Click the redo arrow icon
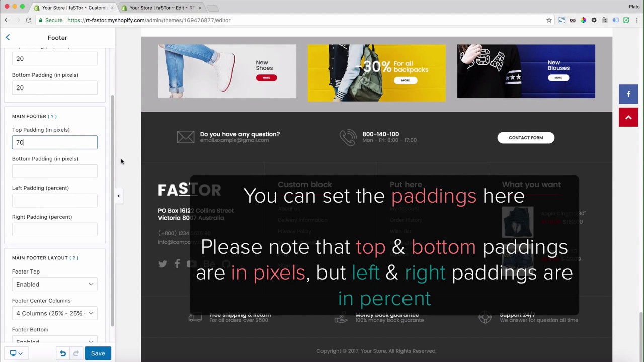This screenshot has width=644, height=362. (x=76, y=353)
